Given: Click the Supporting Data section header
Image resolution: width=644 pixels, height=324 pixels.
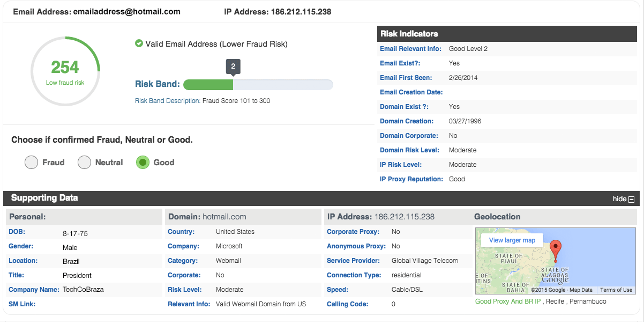Looking at the screenshot, I should point(44,198).
